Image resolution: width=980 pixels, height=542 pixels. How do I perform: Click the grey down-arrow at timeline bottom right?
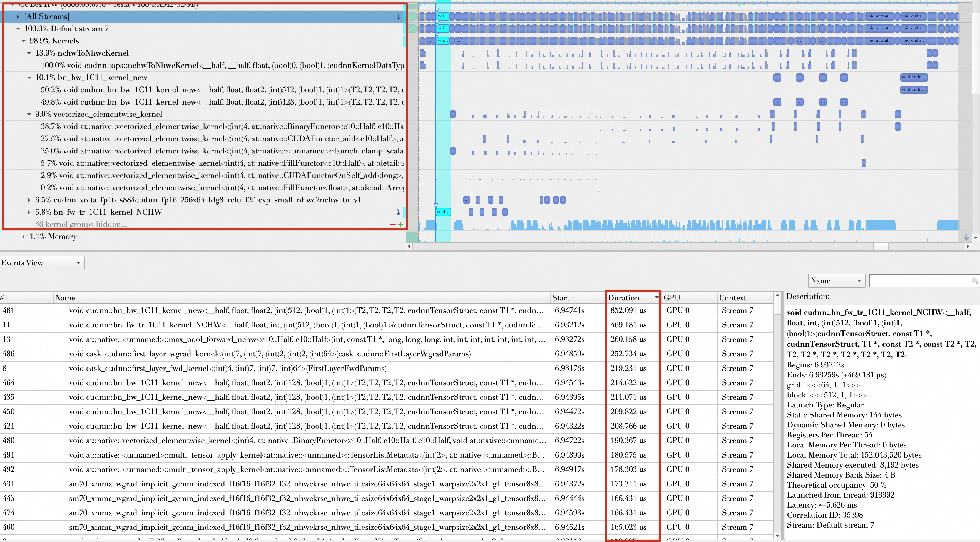click(966, 238)
